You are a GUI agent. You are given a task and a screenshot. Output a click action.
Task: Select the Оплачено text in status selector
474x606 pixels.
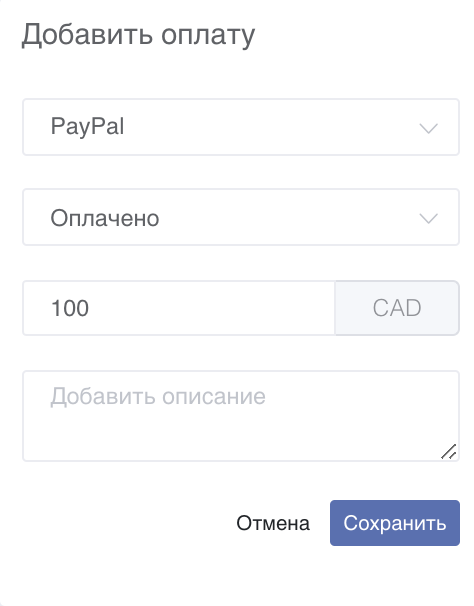tap(105, 218)
